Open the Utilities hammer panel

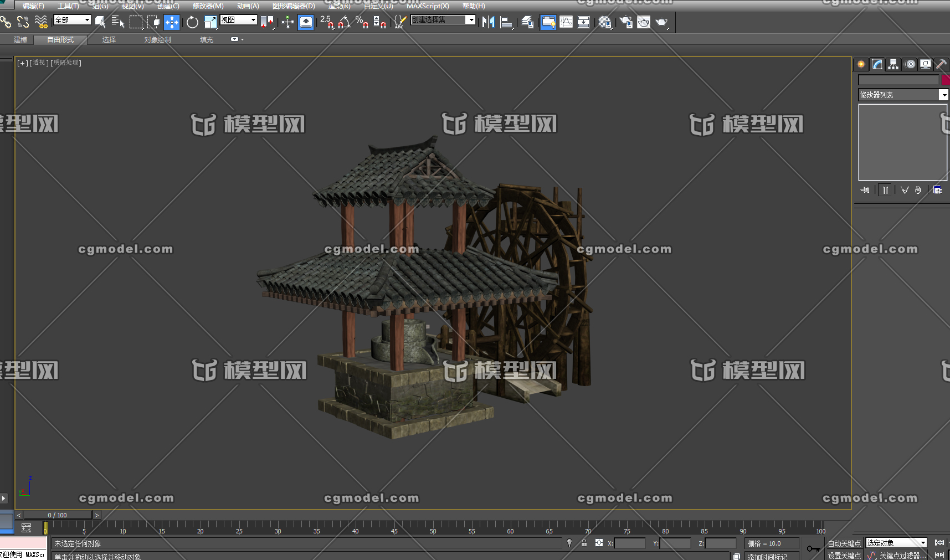pyautogui.click(x=941, y=64)
